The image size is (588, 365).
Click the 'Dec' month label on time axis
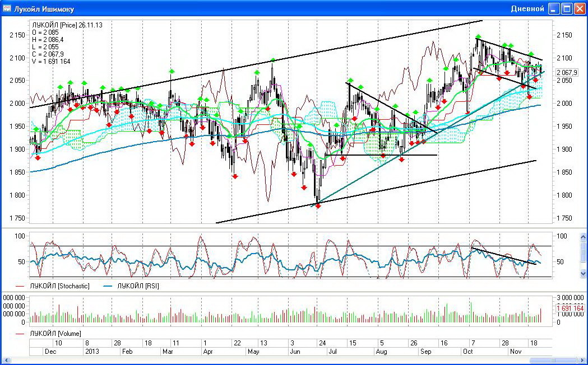(50, 352)
